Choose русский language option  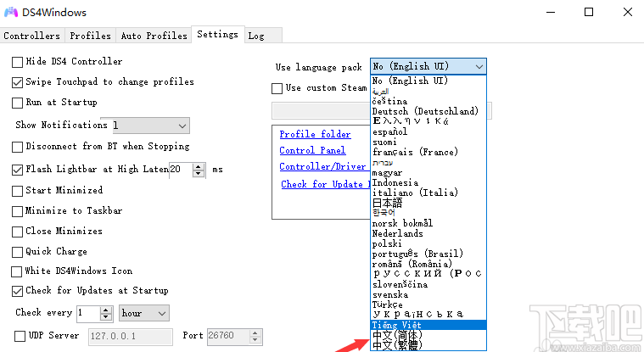coord(428,274)
